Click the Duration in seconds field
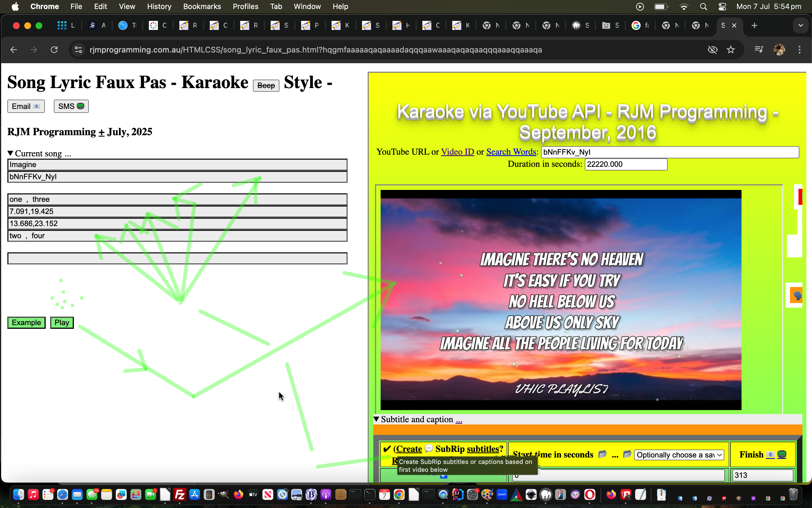 coord(626,164)
